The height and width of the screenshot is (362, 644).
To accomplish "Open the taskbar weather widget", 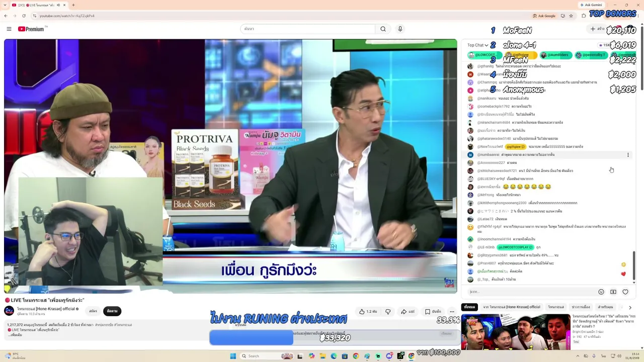I will [x=15, y=356].
